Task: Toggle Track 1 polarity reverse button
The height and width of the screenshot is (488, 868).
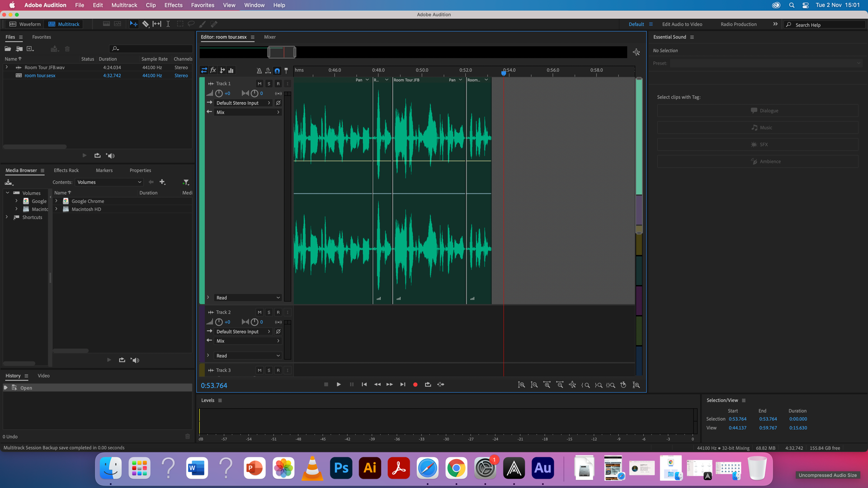Action: (278, 103)
